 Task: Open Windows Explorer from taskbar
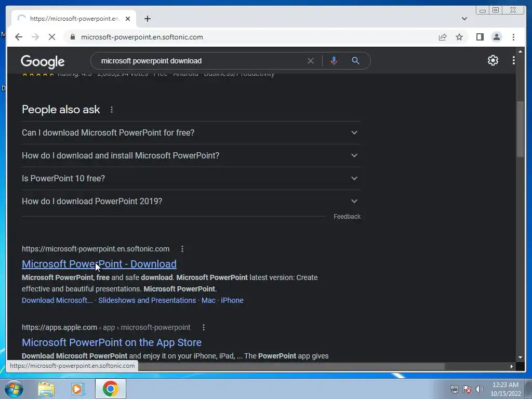pyautogui.click(x=46, y=389)
